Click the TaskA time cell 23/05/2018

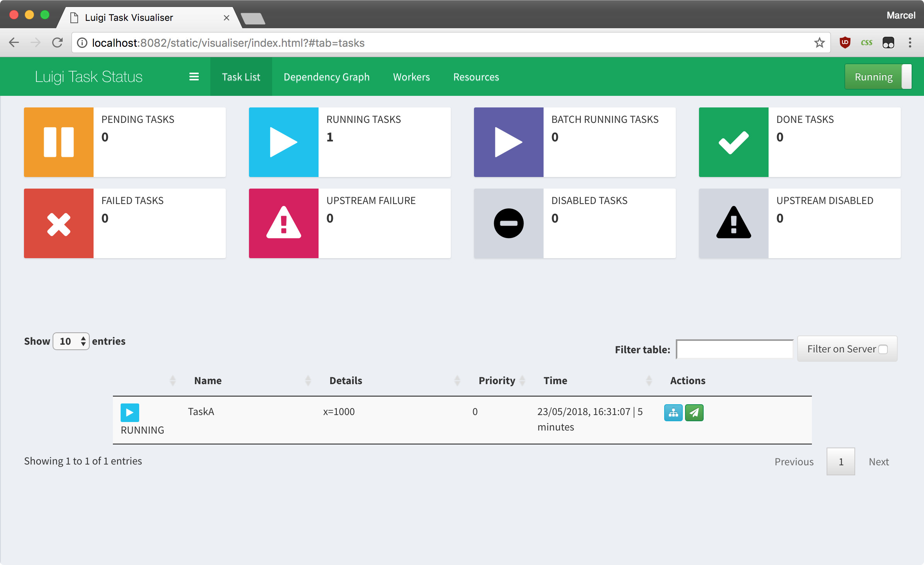(590, 419)
